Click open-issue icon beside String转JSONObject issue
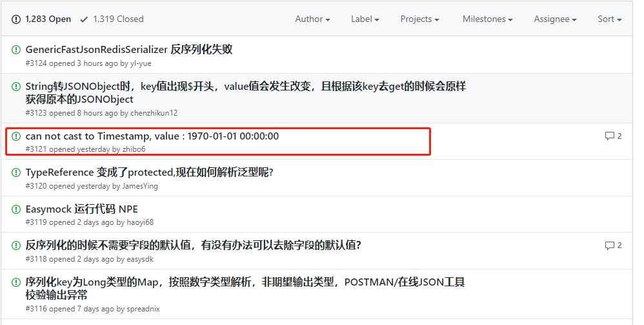Viewport: 644px width, 325px height. point(16,87)
